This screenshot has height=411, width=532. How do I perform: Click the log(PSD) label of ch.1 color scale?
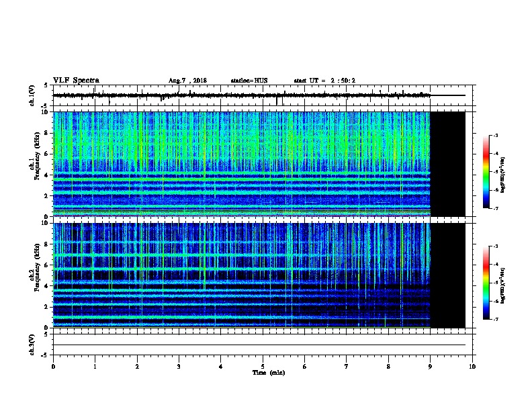pyautogui.click(x=503, y=175)
